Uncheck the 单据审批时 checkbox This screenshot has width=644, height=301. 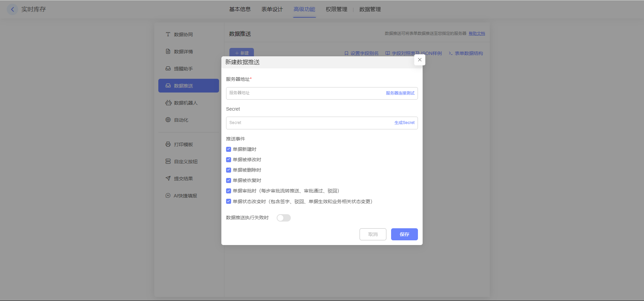228,191
